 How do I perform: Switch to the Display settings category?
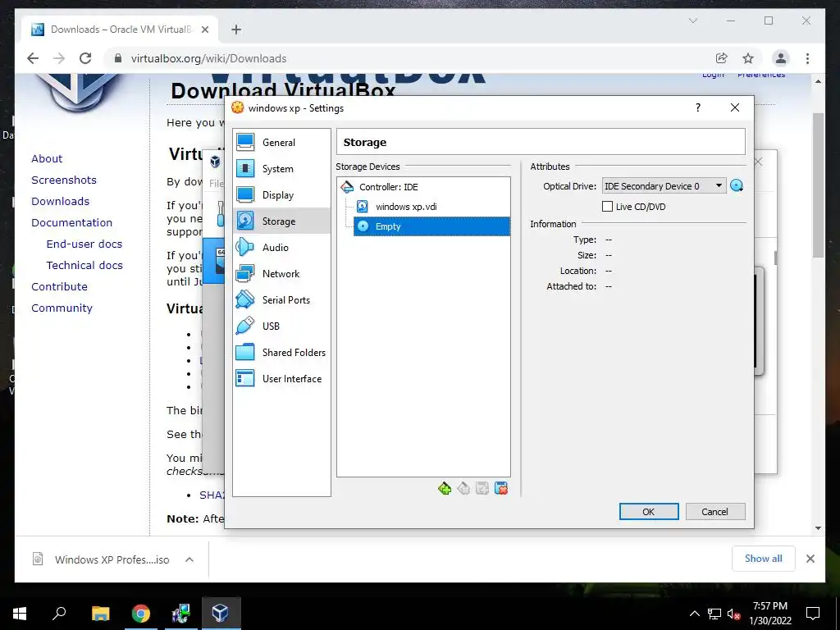pos(282,195)
